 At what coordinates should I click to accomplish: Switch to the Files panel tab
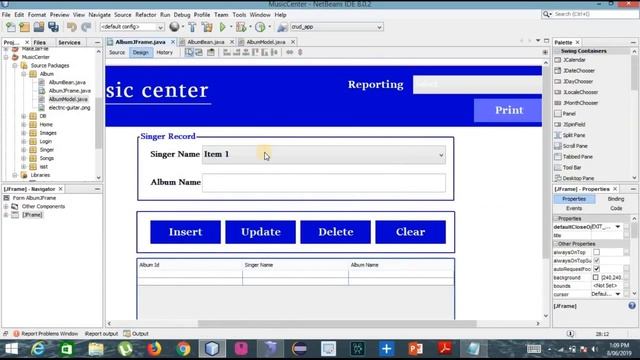(x=40, y=42)
